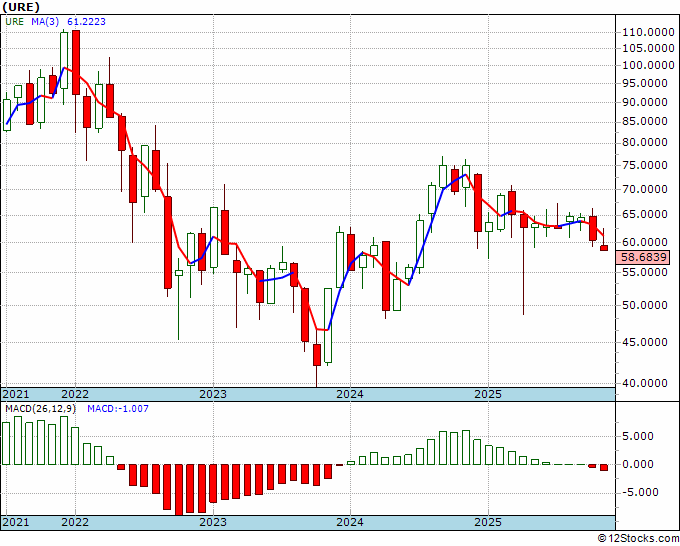Click the 2021 label on price time axis

tap(16, 395)
